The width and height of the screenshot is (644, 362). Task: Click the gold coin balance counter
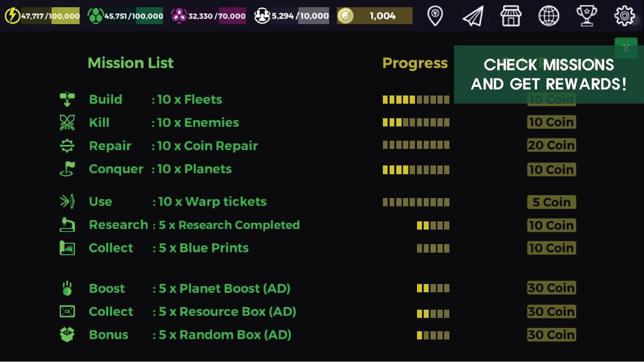coord(375,16)
